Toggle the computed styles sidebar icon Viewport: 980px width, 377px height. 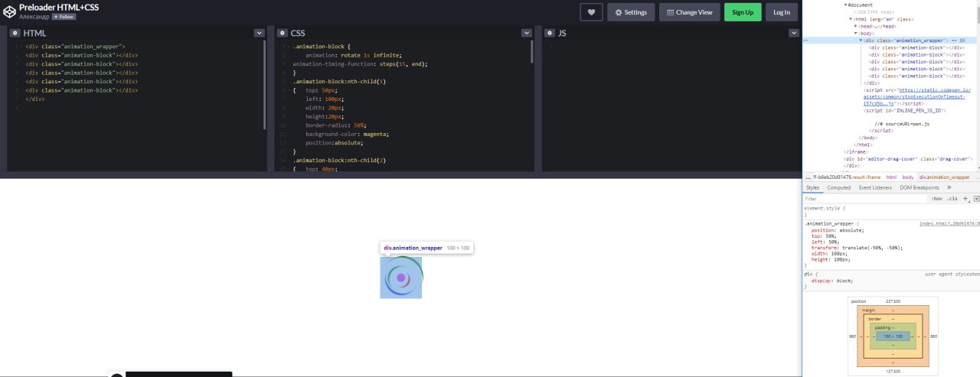click(x=976, y=199)
